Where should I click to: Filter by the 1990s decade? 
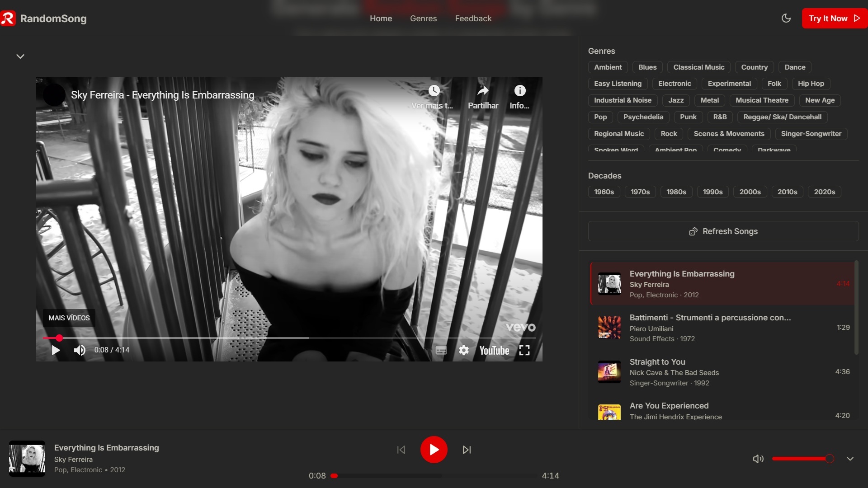(x=712, y=192)
